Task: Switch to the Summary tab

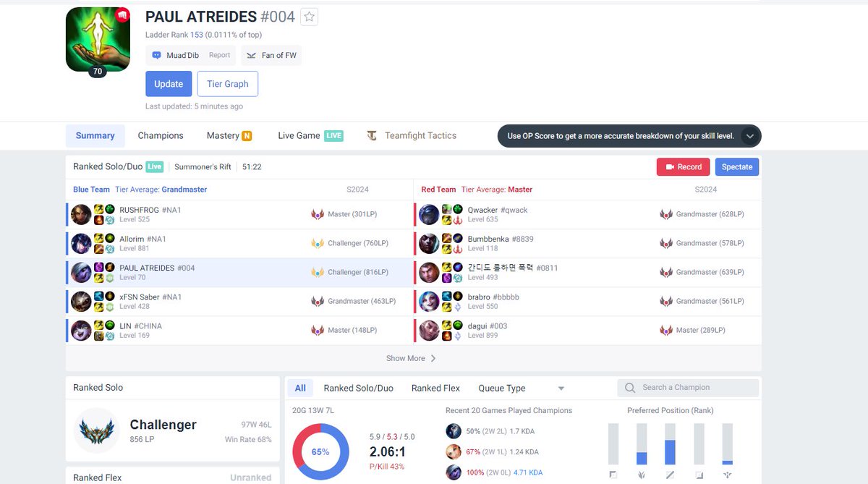Action: click(95, 135)
